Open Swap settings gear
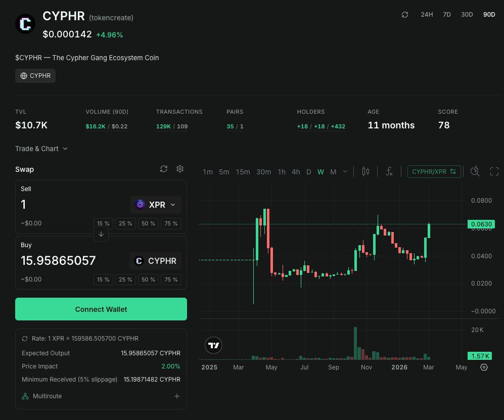This screenshot has height=420, width=504. click(180, 169)
